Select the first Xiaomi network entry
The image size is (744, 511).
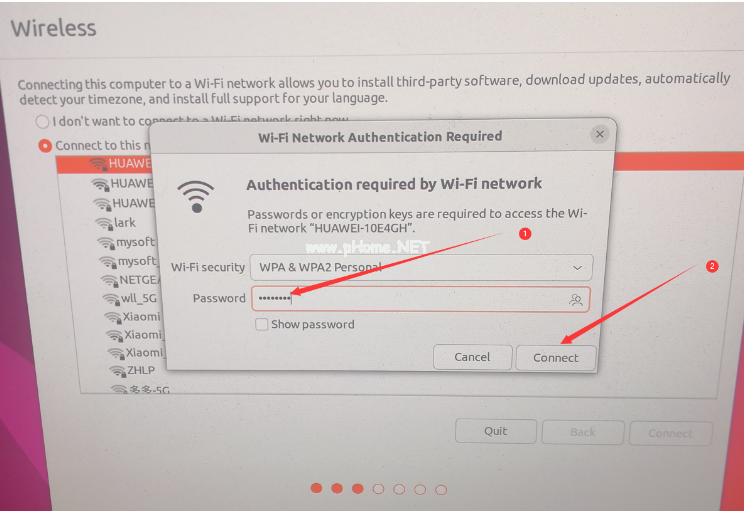point(132,317)
